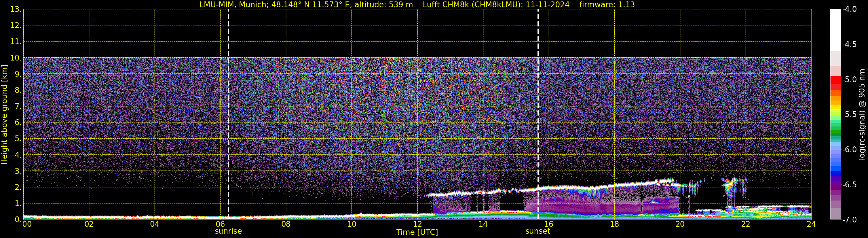The width and height of the screenshot is (868, 238).
Task: Click the '1.' height-axis tick label
Action: pyautogui.click(x=18, y=204)
